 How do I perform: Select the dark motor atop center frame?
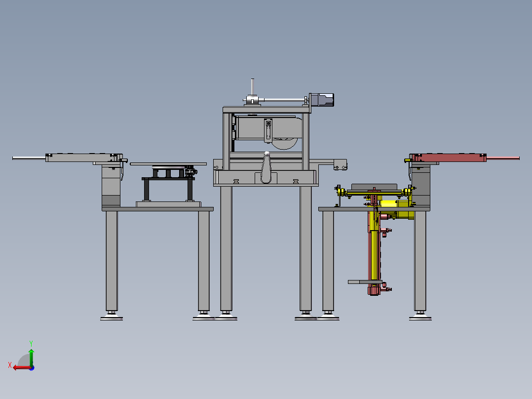pos(322,100)
